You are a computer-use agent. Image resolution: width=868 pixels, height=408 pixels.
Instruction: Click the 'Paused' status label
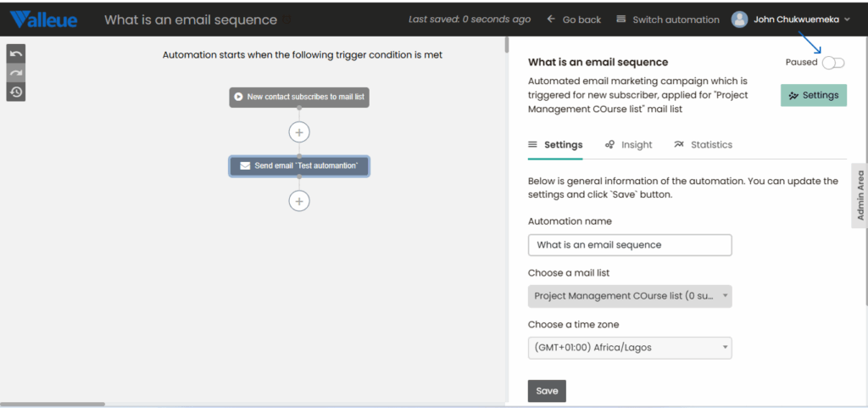coord(802,62)
